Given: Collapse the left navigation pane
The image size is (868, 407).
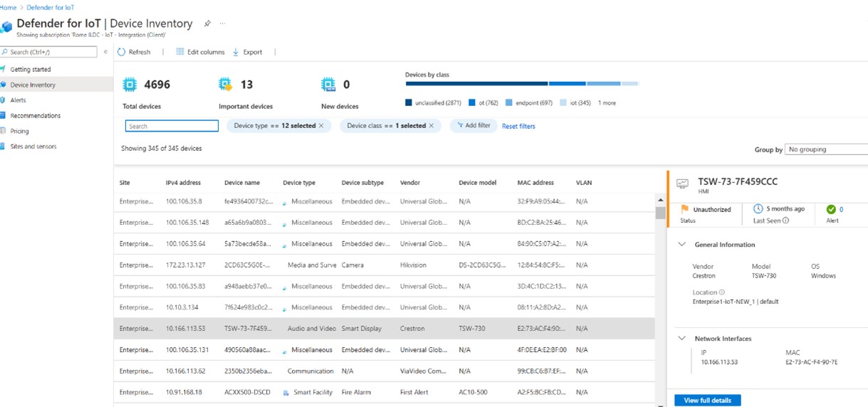Looking at the screenshot, I should coord(105,52).
